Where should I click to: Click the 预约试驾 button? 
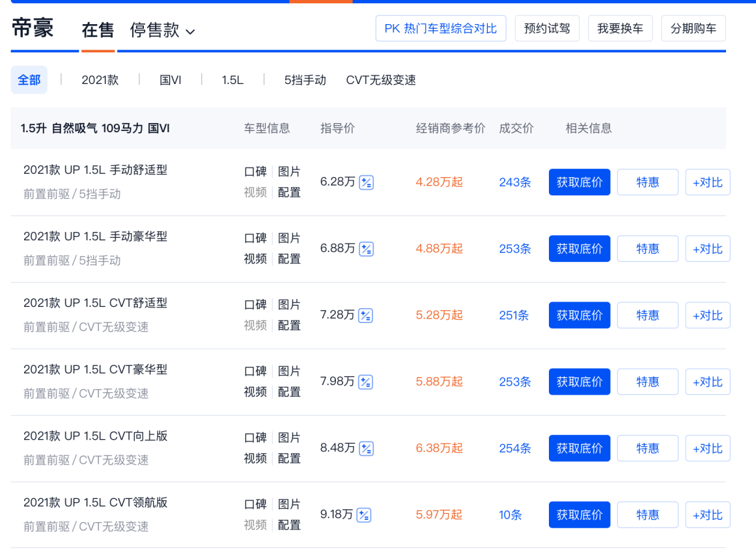546,29
